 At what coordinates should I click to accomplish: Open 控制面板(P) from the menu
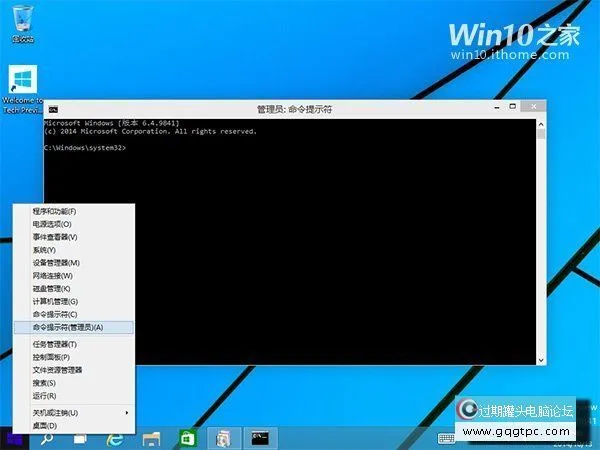(x=50, y=357)
